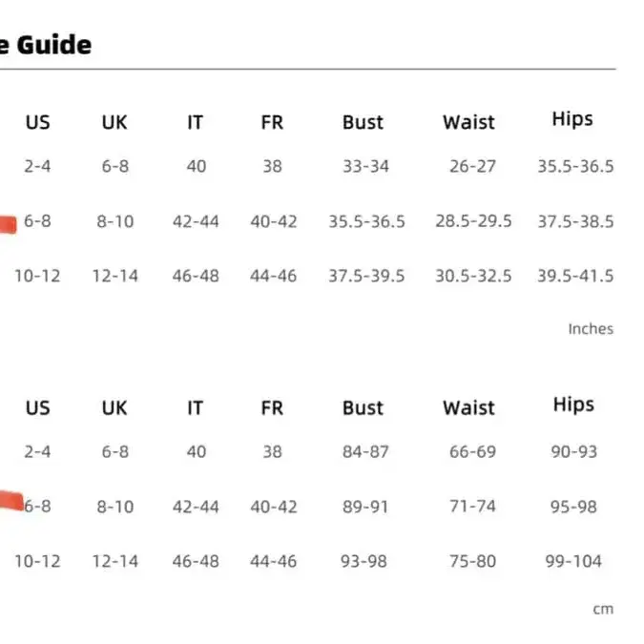Screen dimensions: 644x644
Task: Select the 33-34 bust measurement
Action: click(x=365, y=166)
